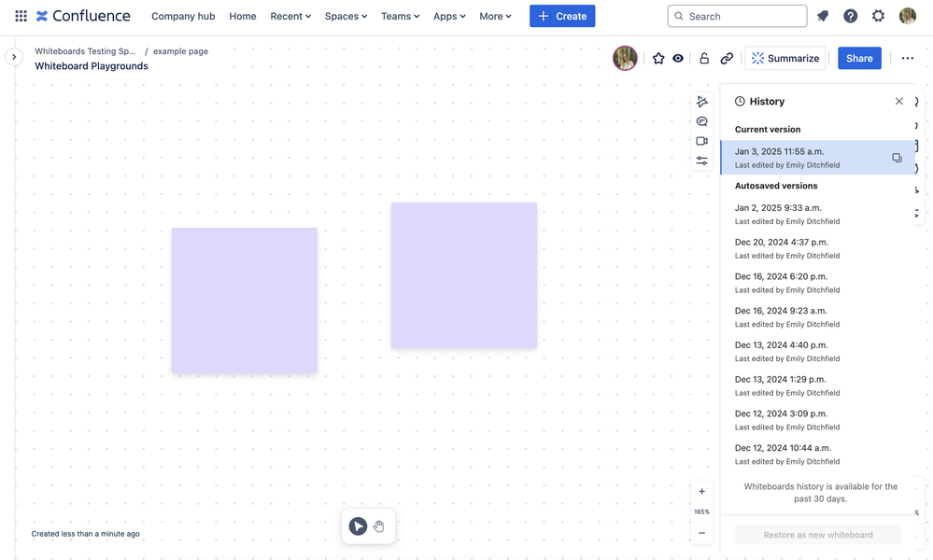
Task: Click the Share button
Action: pyautogui.click(x=859, y=58)
